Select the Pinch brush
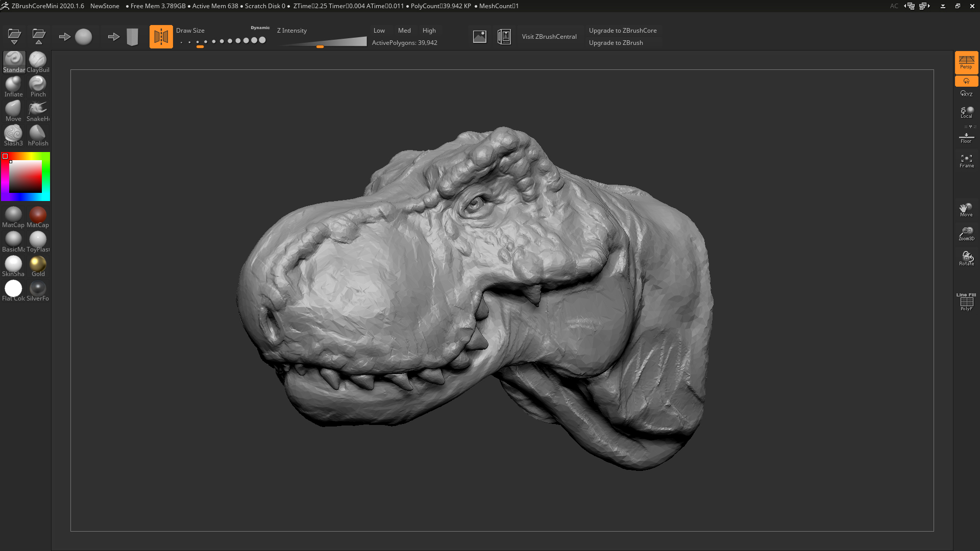The height and width of the screenshot is (551, 980). pos(38,87)
